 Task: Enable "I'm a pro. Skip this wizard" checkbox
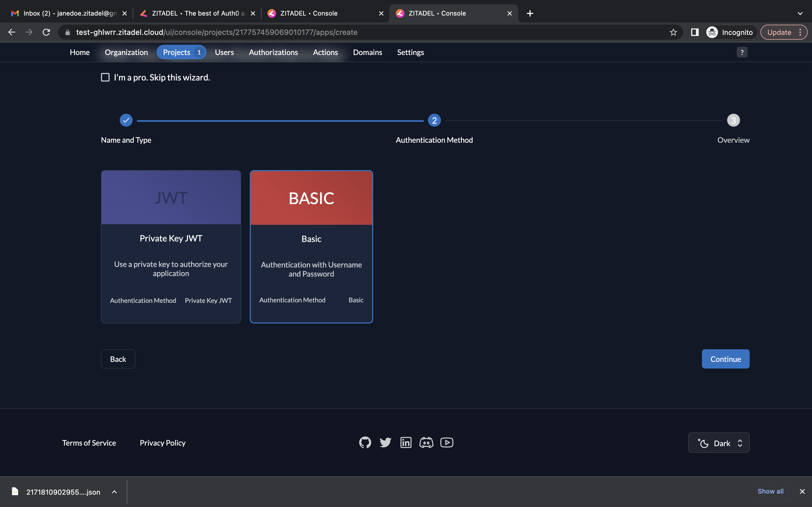(x=105, y=78)
